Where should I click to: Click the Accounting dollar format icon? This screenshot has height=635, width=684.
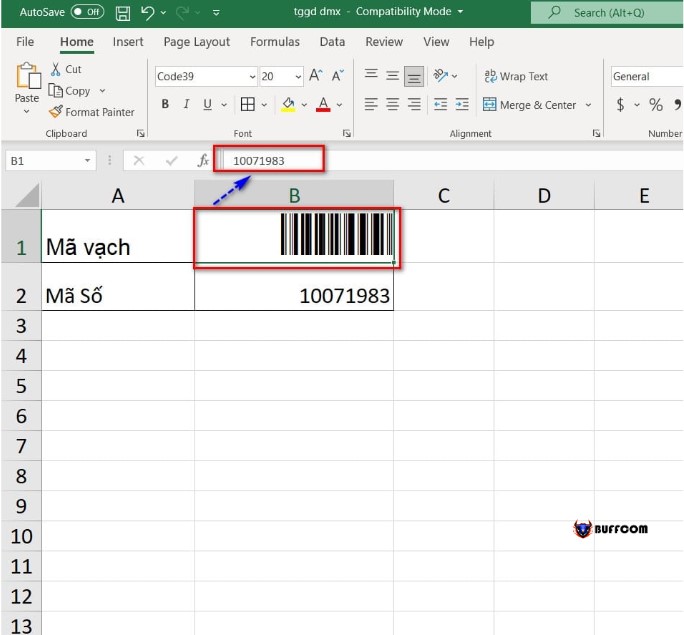(620, 105)
